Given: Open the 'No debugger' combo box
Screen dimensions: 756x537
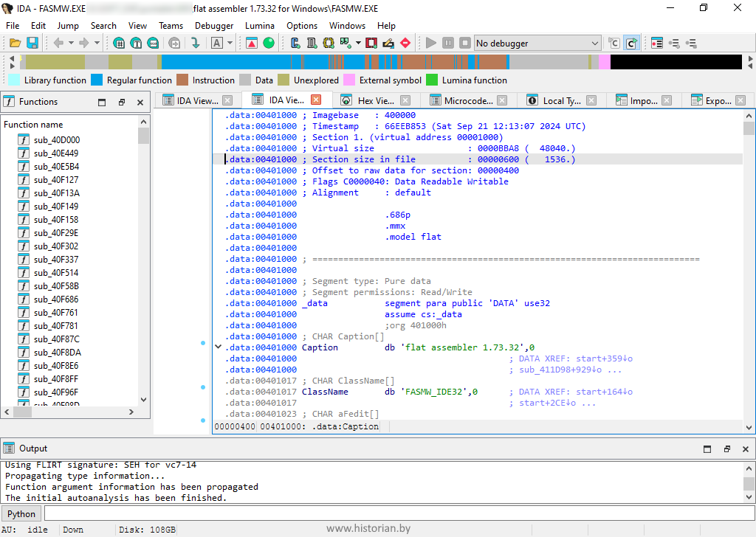Looking at the screenshot, I should tap(537, 44).
